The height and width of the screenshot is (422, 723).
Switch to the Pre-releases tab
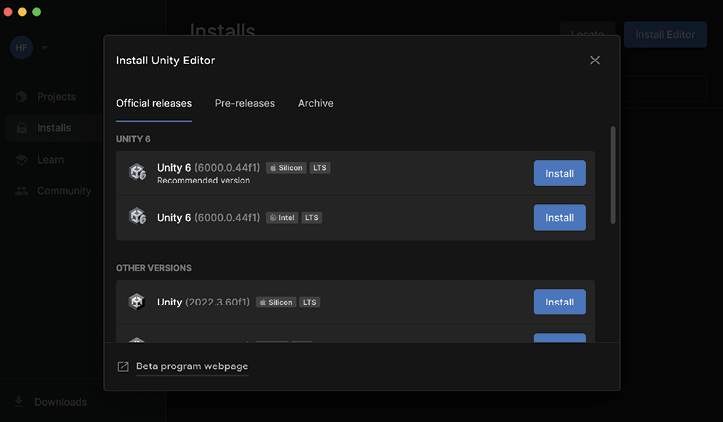tap(245, 103)
